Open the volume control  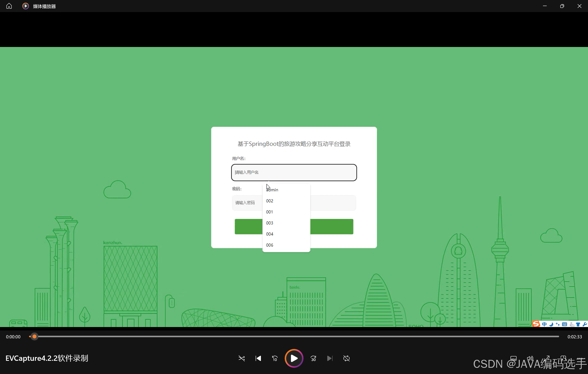click(530, 358)
